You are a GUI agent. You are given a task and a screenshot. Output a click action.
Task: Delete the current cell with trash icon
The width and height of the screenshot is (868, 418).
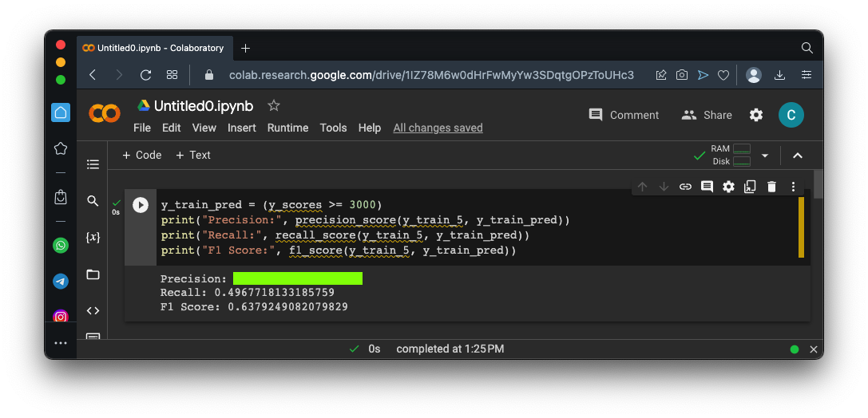coord(771,187)
